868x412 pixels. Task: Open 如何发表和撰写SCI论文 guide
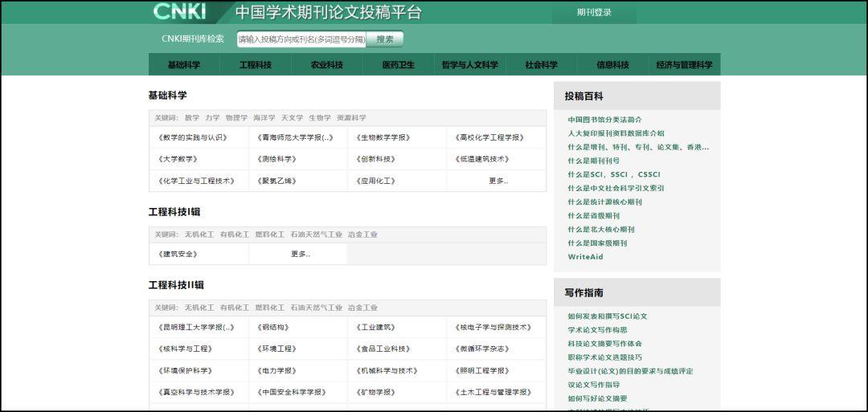608,316
